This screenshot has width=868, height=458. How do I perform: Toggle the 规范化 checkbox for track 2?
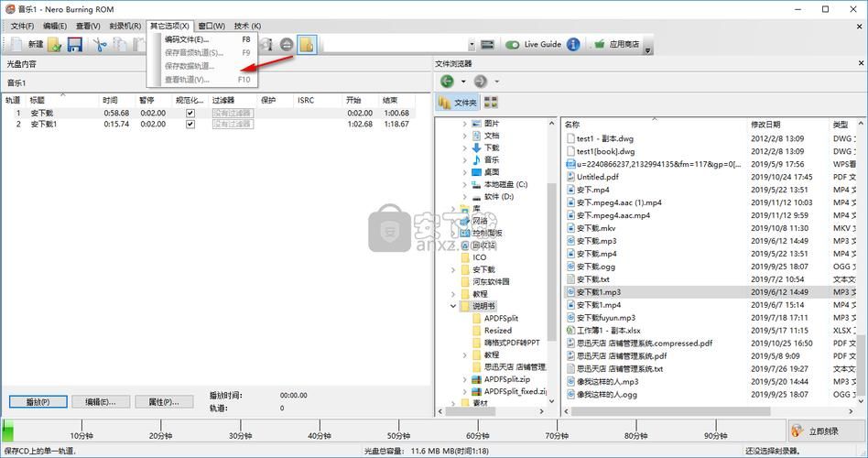190,124
